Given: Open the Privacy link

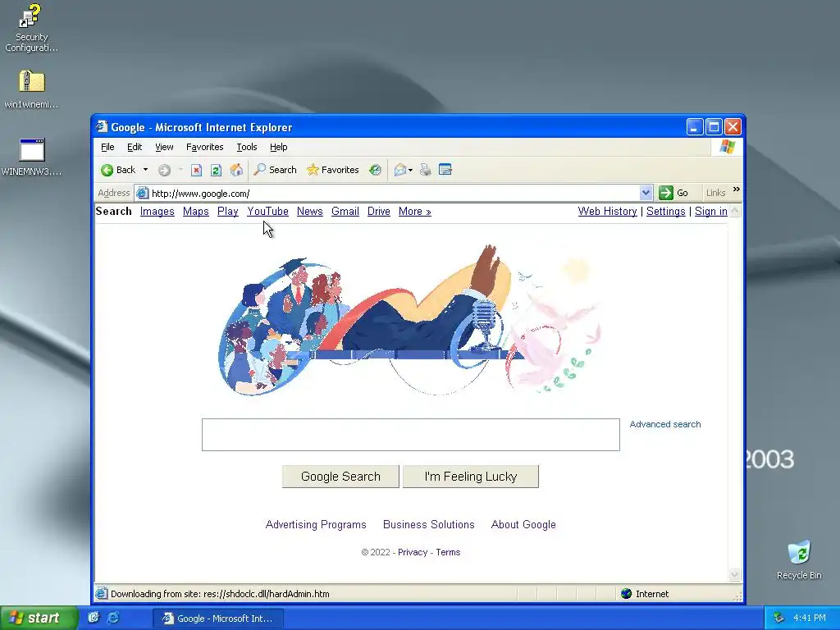Looking at the screenshot, I should click(413, 552).
